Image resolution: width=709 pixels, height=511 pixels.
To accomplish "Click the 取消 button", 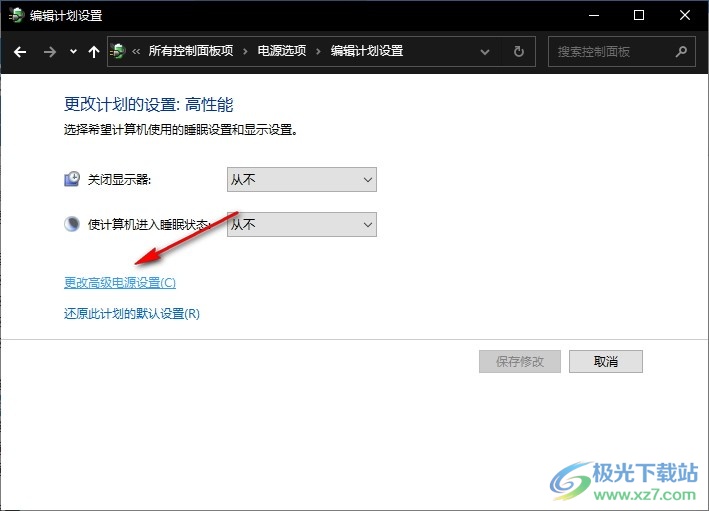I will pyautogui.click(x=606, y=361).
